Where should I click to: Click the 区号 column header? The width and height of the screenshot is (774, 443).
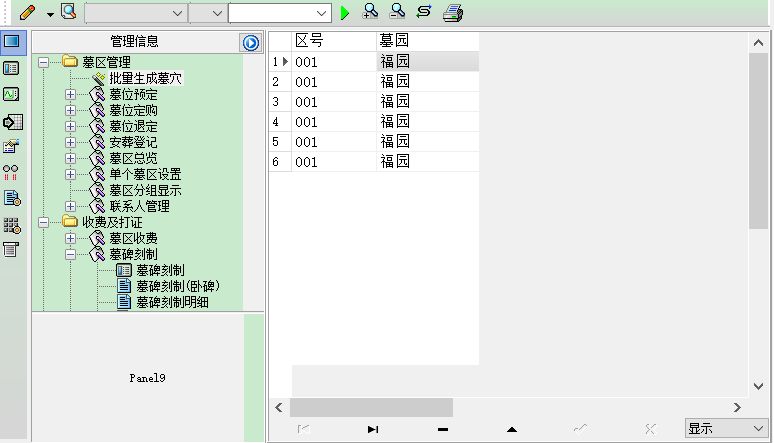tap(334, 40)
